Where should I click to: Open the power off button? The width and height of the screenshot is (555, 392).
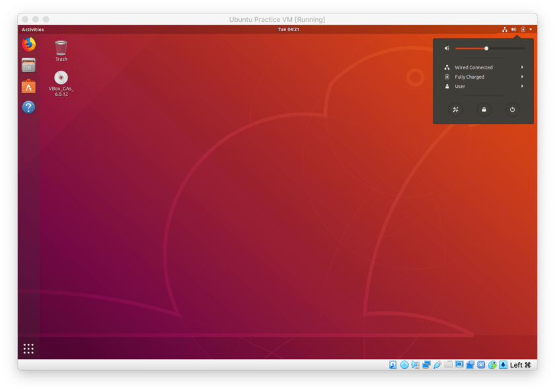click(512, 110)
